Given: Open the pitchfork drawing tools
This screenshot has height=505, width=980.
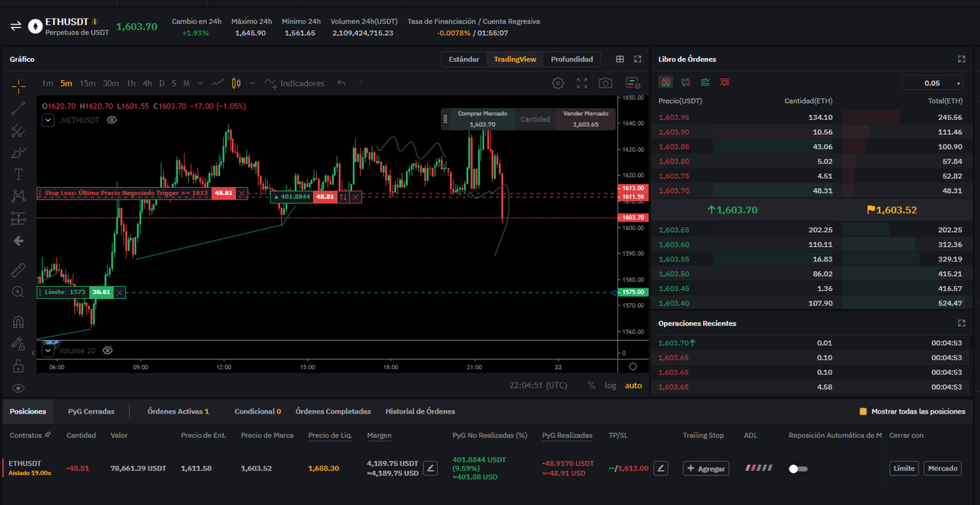Looking at the screenshot, I should click(19, 130).
